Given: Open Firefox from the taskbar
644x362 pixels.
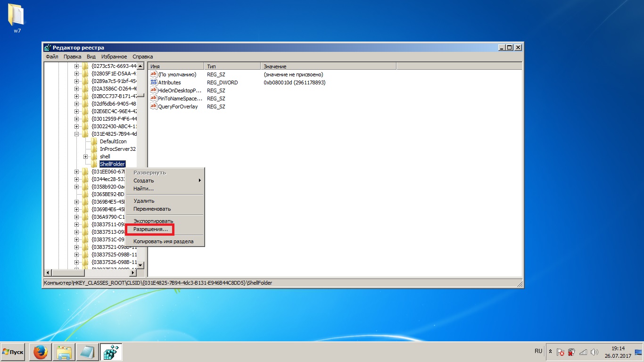Looking at the screenshot, I should pos(41,352).
